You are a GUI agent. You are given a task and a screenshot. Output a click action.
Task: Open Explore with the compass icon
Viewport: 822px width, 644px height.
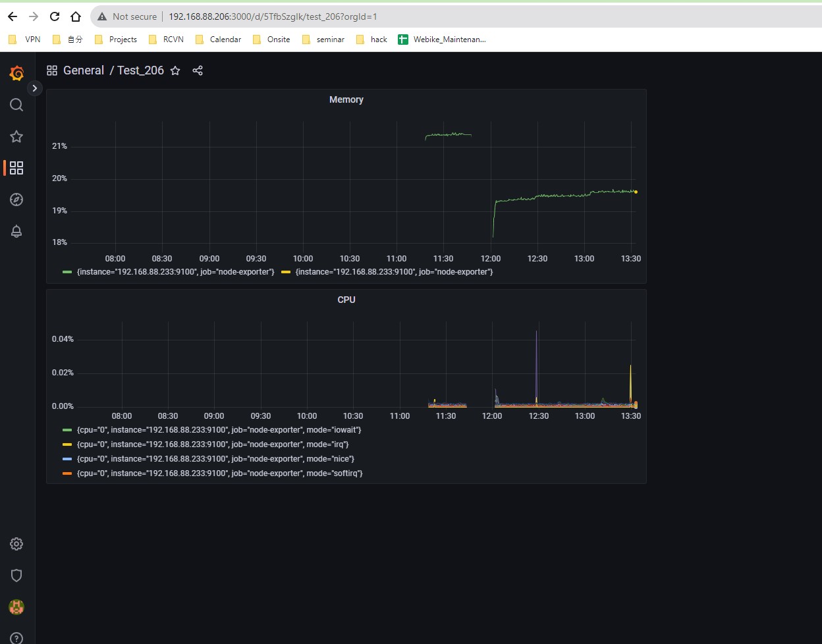pyautogui.click(x=16, y=200)
